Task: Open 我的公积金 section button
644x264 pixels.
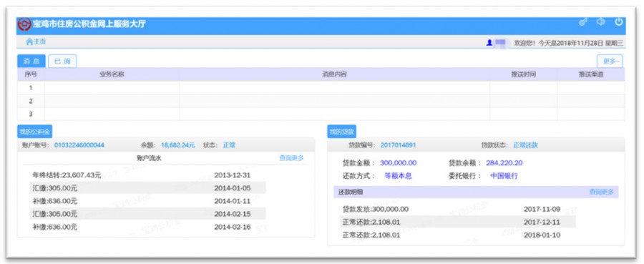Action: [x=34, y=132]
